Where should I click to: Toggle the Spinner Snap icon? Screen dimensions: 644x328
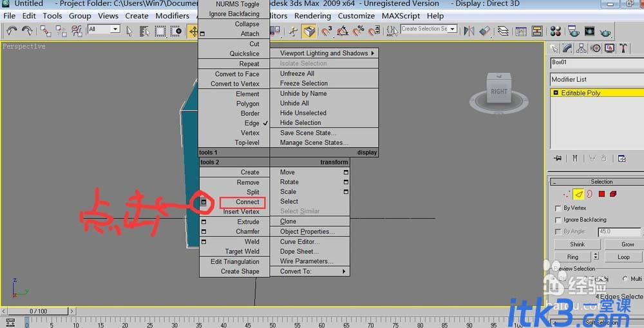point(374,31)
